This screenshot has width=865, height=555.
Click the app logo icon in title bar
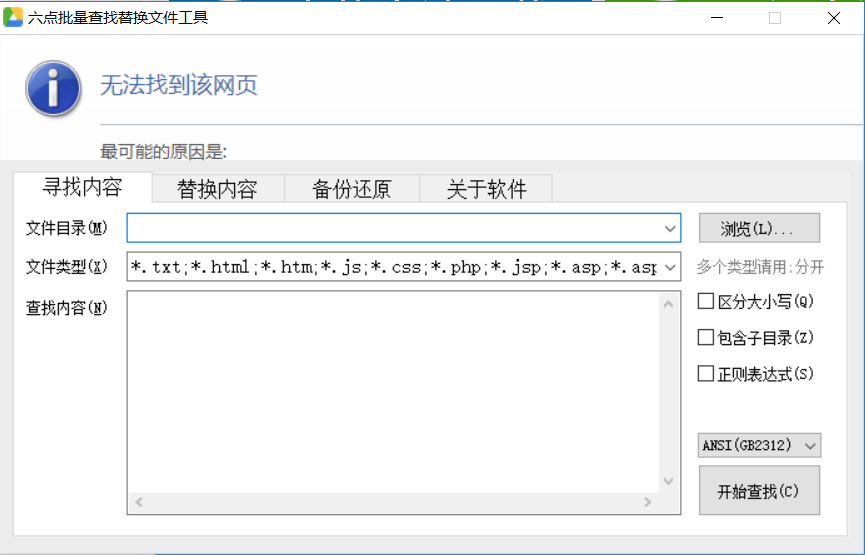pyautogui.click(x=13, y=18)
